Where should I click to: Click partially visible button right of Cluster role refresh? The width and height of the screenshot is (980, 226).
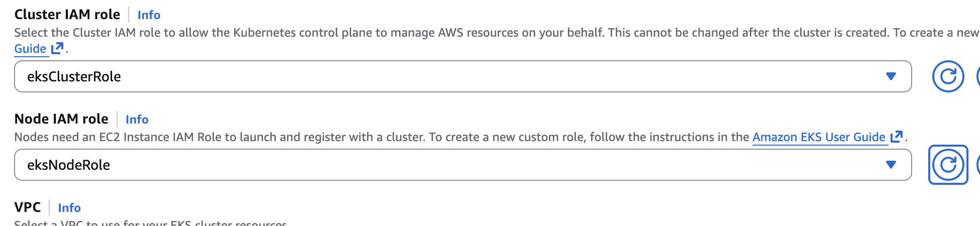(977, 76)
